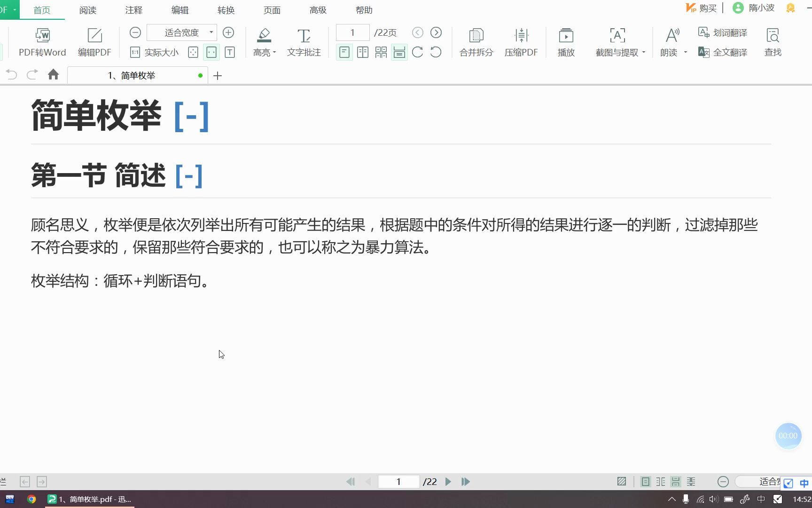Image resolution: width=812 pixels, height=508 pixels.
Task: Toggle continuous scrolling view in toolbar
Action: (x=399, y=52)
